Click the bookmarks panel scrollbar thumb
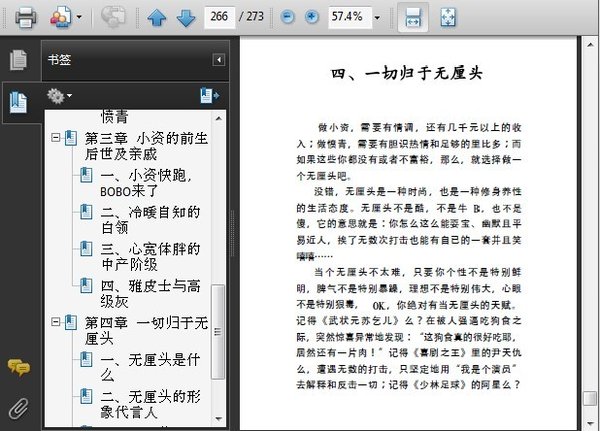Viewport: 600px width, 431px height. click(218, 332)
